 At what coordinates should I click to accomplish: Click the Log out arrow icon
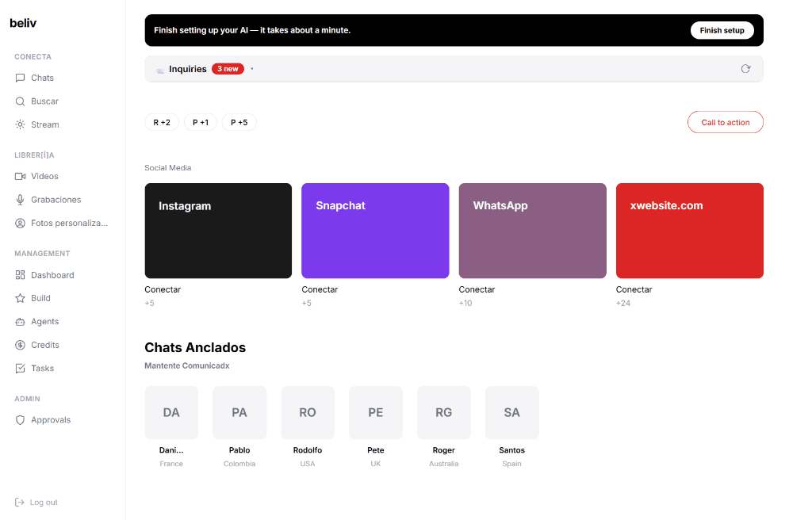point(20,502)
